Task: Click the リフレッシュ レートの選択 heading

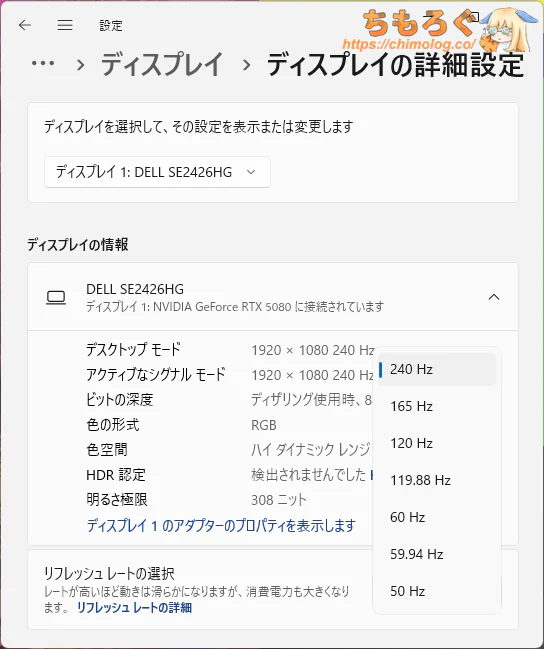Action: click(x=109, y=574)
